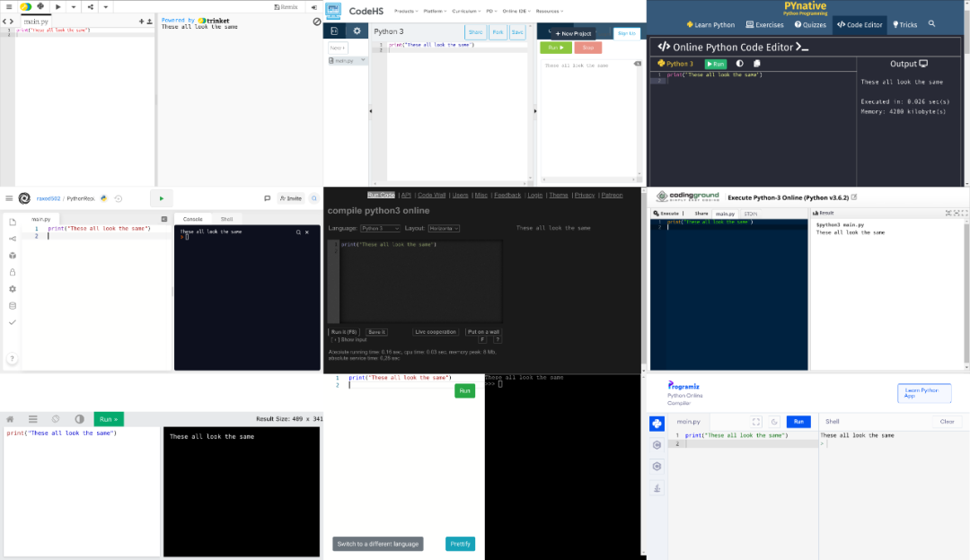Image resolution: width=970 pixels, height=560 pixels.
Task: Clear the CodeHS console output icon
Action: pyautogui.click(x=637, y=64)
